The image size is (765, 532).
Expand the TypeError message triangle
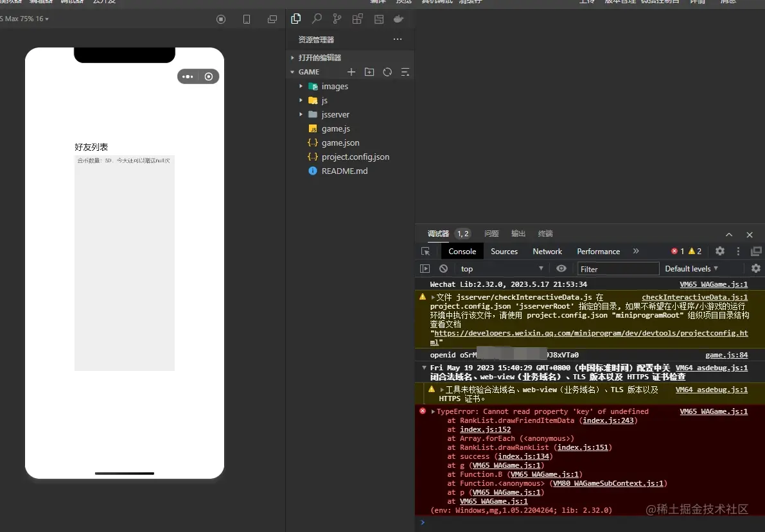[433, 411]
